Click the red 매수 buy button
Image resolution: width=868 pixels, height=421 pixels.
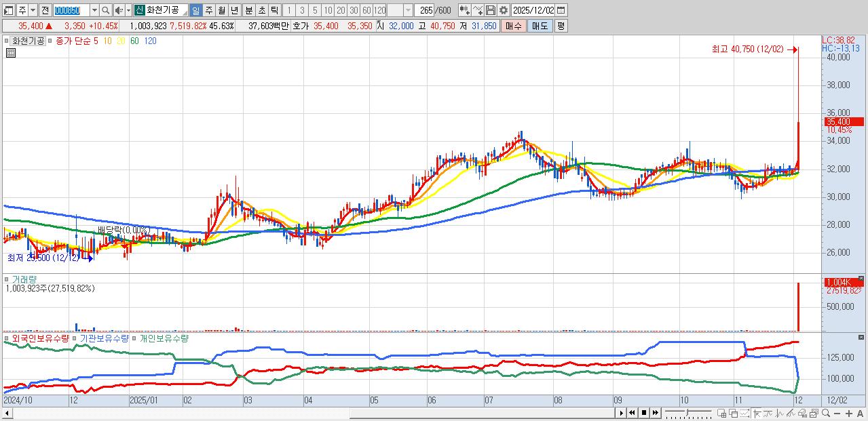click(x=514, y=26)
